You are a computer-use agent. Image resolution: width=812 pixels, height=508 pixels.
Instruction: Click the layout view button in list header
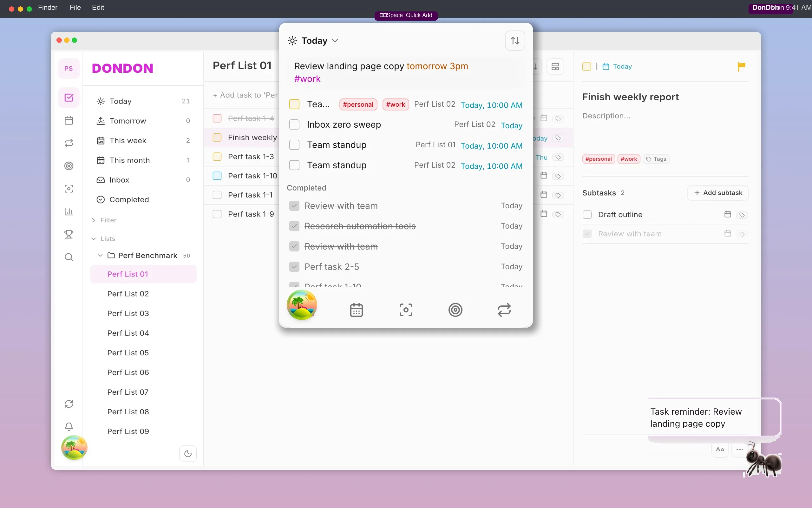tap(555, 67)
